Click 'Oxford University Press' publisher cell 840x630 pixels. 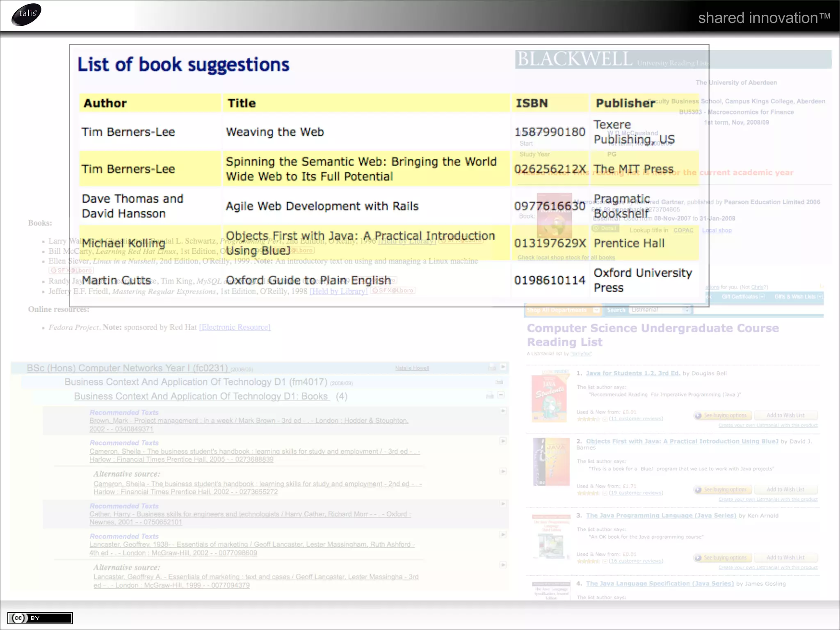pyautogui.click(x=645, y=280)
